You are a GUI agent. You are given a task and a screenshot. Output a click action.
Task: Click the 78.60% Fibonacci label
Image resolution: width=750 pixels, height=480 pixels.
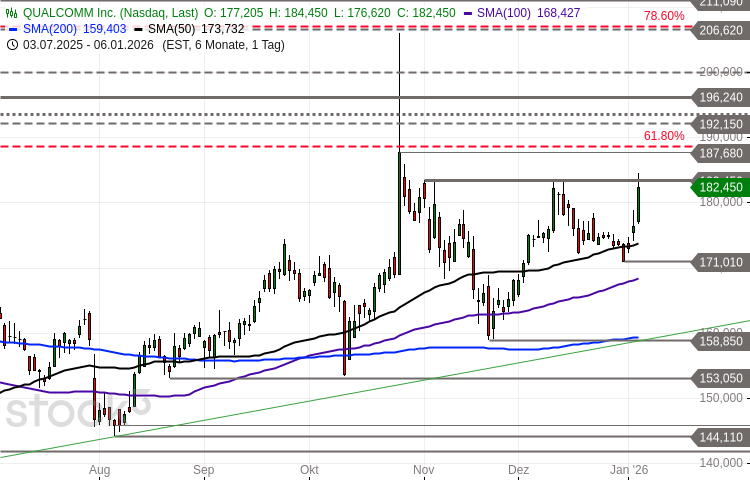tap(664, 16)
